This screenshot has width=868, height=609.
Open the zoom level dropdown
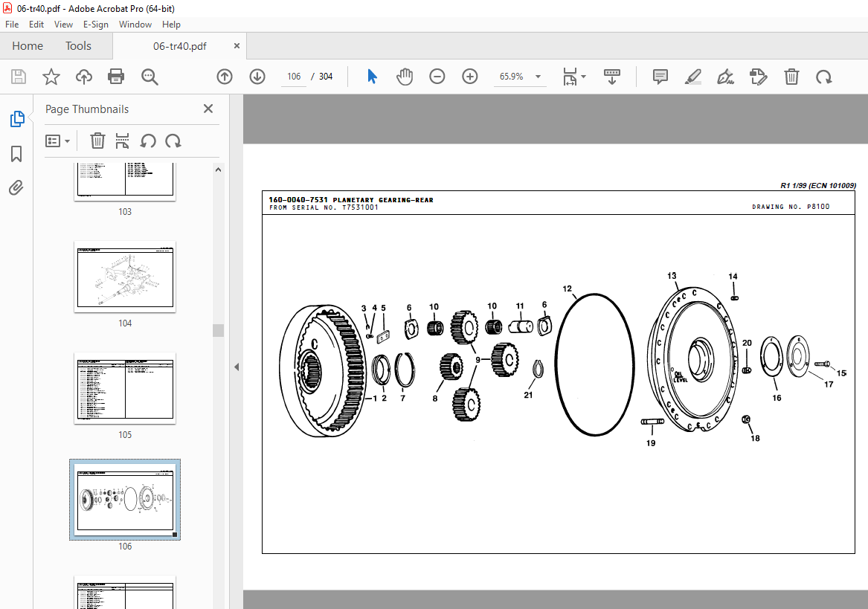pos(538,77)
